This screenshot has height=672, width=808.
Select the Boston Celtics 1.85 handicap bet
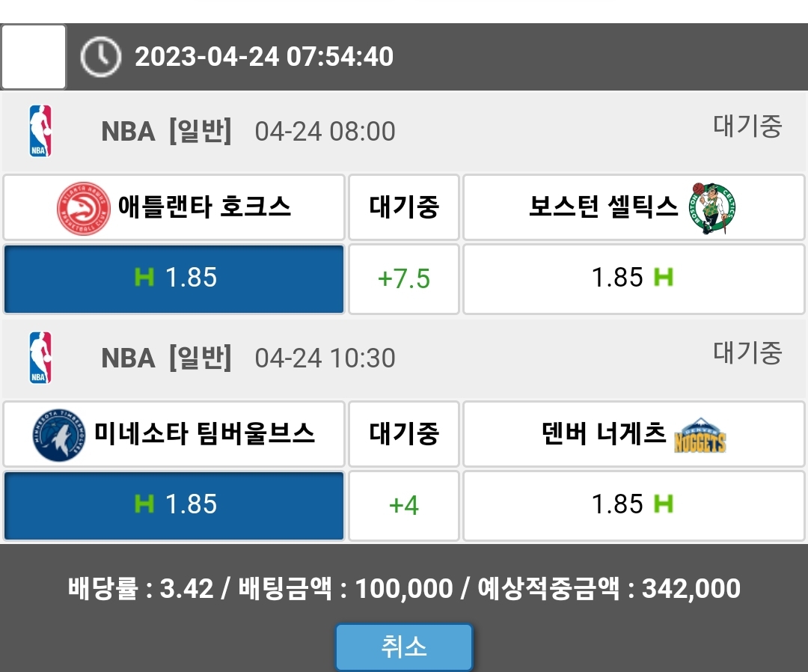(x=633, y=278)
